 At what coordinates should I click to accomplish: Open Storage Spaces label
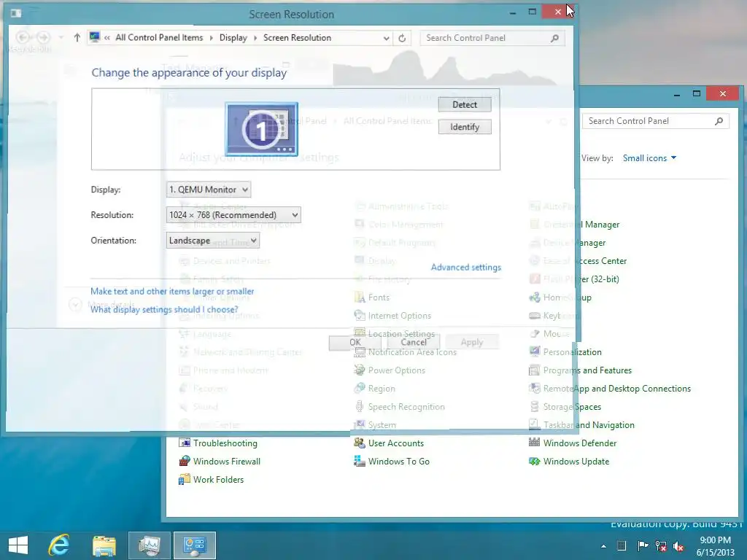(x=572, y=407)
